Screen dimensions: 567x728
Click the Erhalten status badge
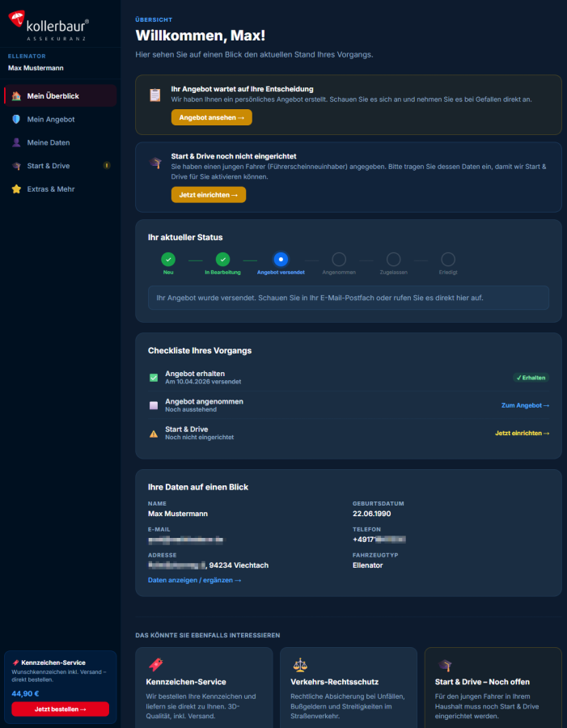pyautogui.click(x=531, y=377)
